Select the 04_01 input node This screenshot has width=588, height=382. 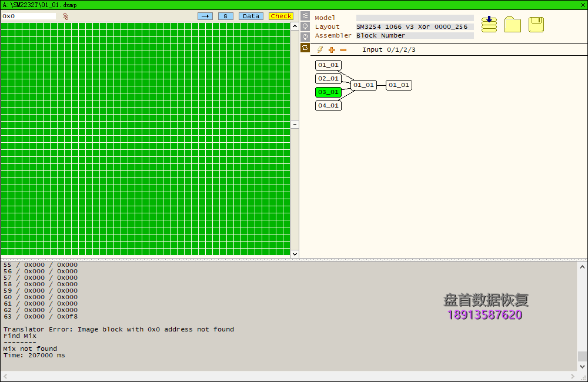click(328, 105)
